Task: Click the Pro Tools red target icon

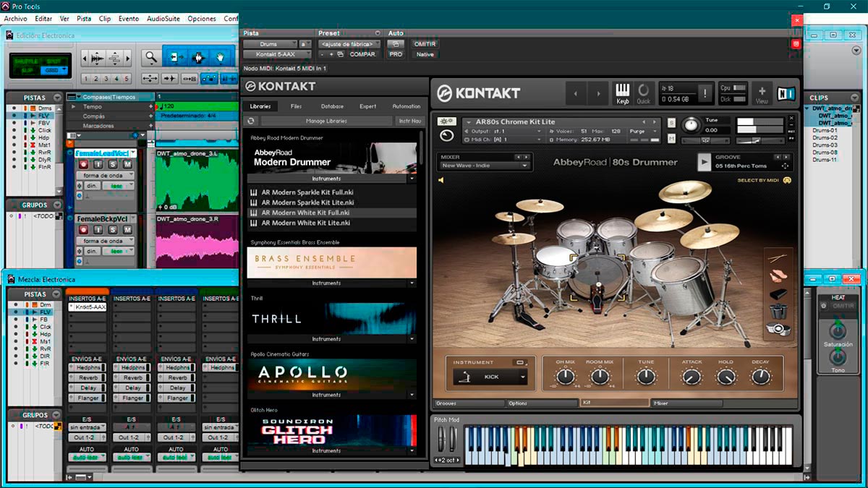Action: point(796,44)
